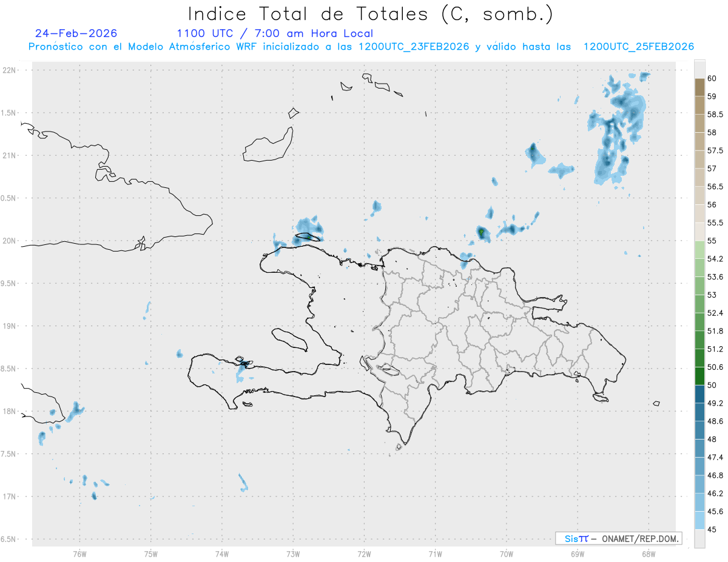Click the '75W' longitude axis label
The width and height of the screenshot is (728, 562).
point(150,554)
